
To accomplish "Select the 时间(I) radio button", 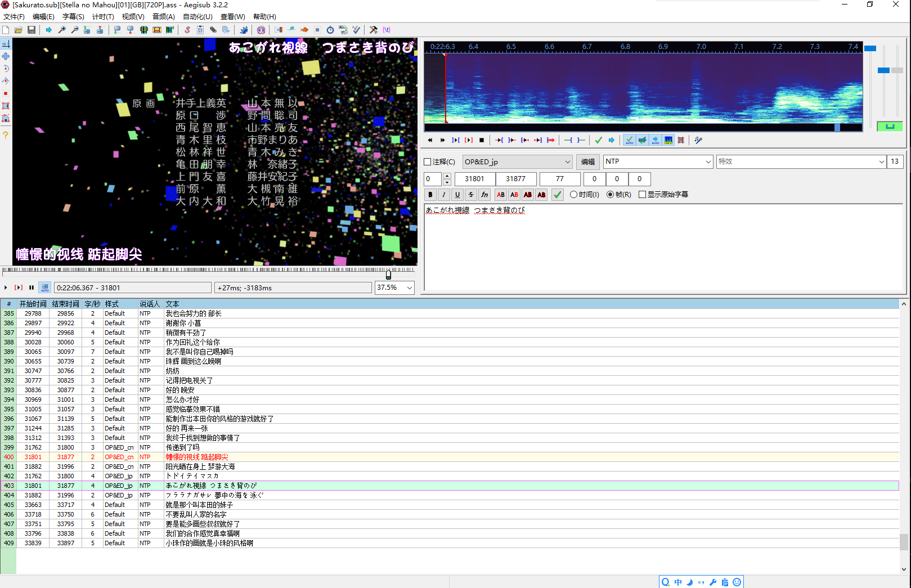I will 585,195.
